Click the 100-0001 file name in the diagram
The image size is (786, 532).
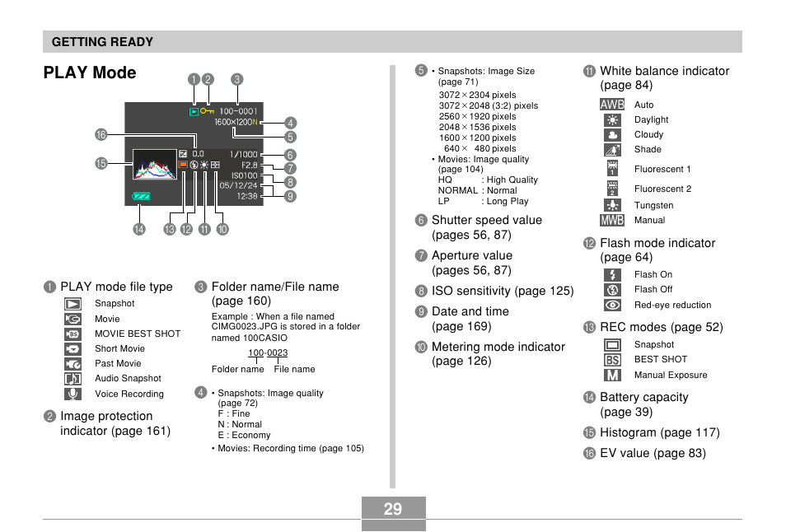(x=238, y=111)
